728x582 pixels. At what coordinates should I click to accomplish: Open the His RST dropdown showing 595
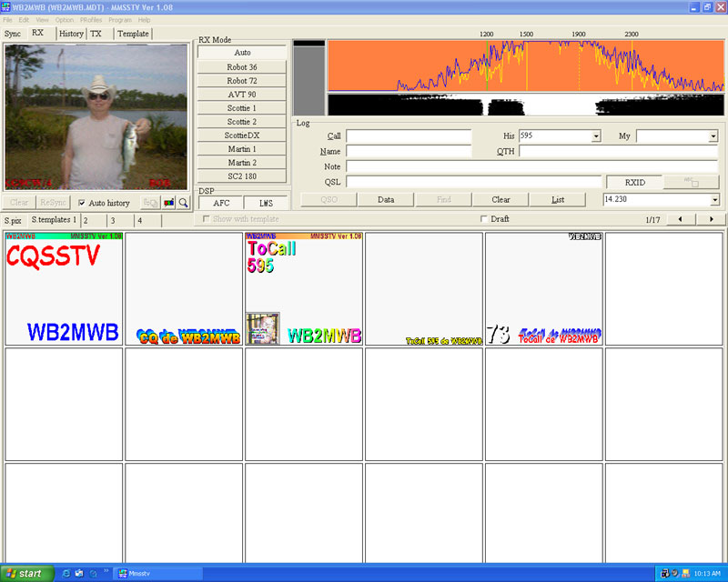pyautogui.click(x=596, y=136)
